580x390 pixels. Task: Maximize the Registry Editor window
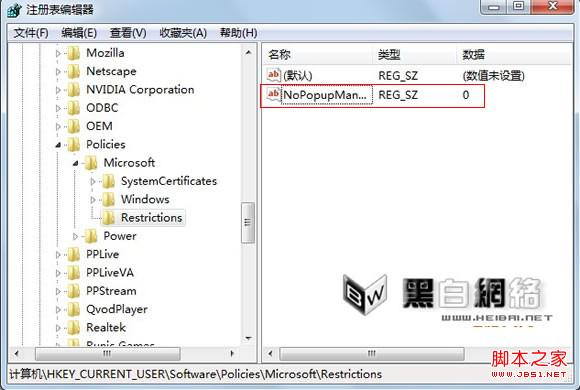click(519, 7)
